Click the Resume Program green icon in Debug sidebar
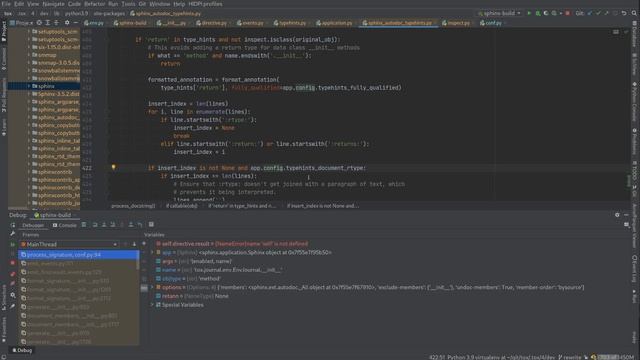The height and width of the screenshot is (360, 640). tap(13, 244)
